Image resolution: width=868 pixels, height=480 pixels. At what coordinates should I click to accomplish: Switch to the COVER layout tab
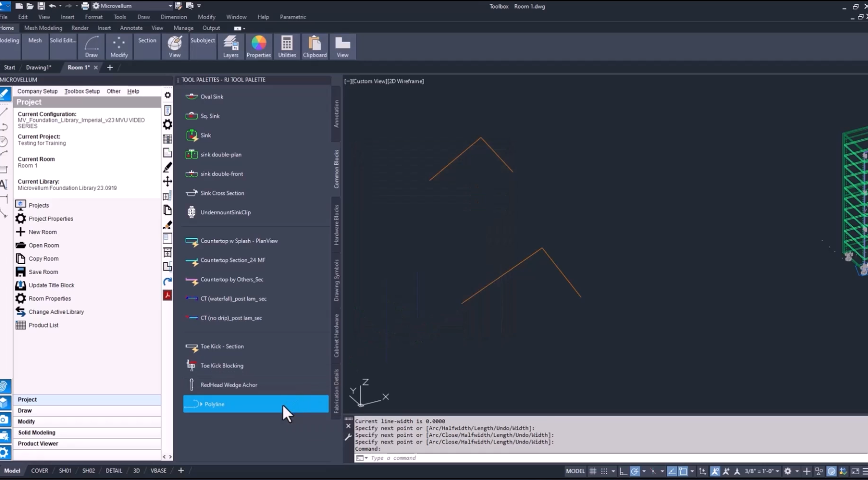point(39,470)
